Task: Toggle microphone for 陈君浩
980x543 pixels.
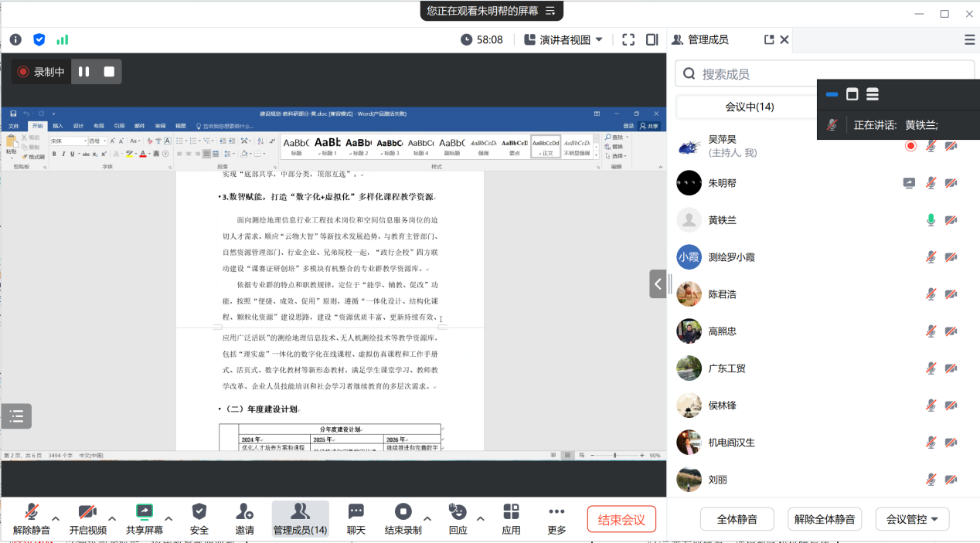Action: pyautogui.click(x=931, y=294)
